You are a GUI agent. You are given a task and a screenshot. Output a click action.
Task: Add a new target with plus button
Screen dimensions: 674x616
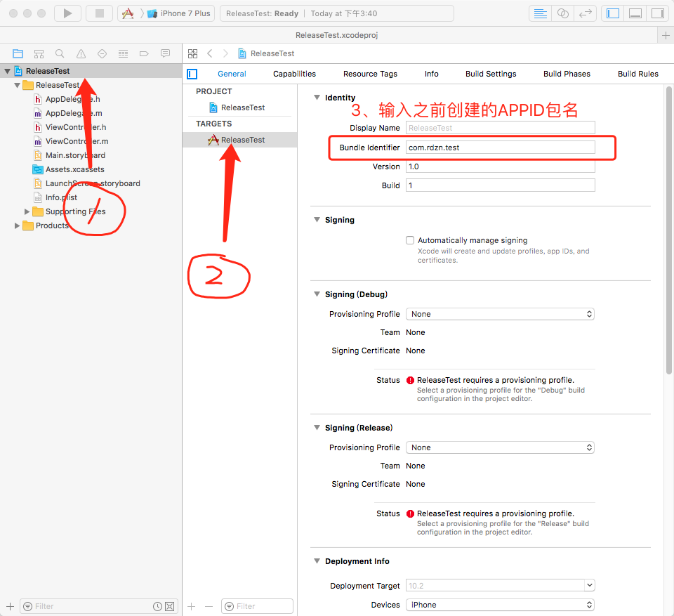click(191, 606)
